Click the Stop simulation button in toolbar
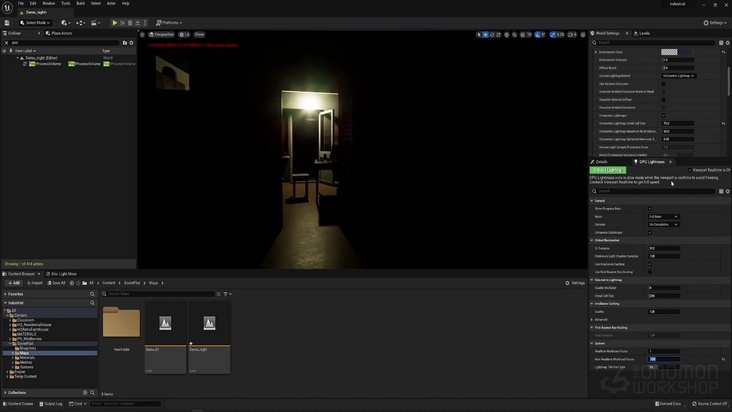Image resolution: width=732 pixels, height=412 pixels. tap(130, 22)
